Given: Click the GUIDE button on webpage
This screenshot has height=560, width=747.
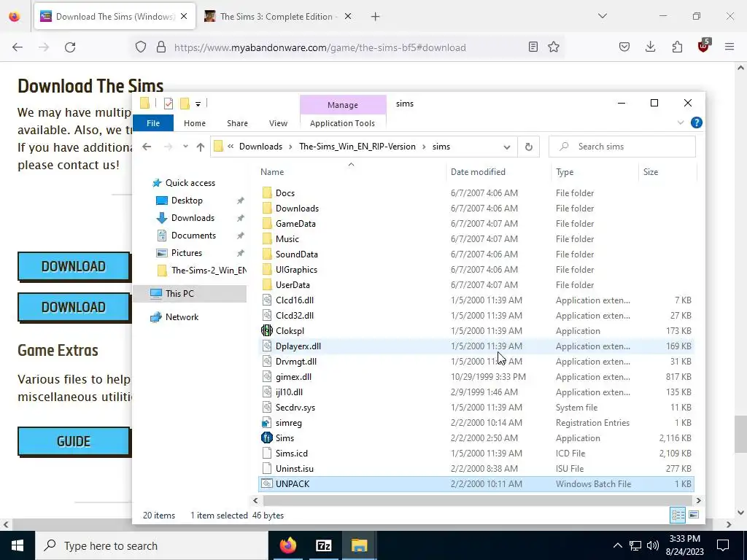Looking at the screenshot, I should pos(74,441).
